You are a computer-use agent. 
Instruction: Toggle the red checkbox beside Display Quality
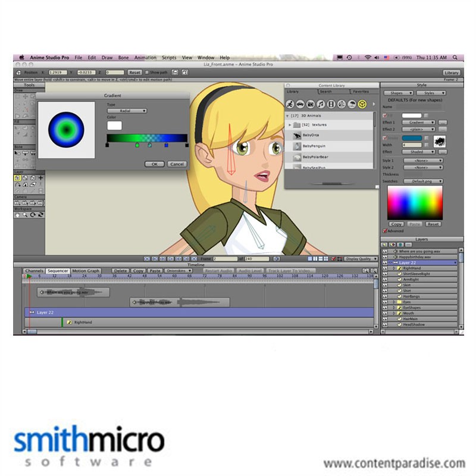[x=334, y=259]
